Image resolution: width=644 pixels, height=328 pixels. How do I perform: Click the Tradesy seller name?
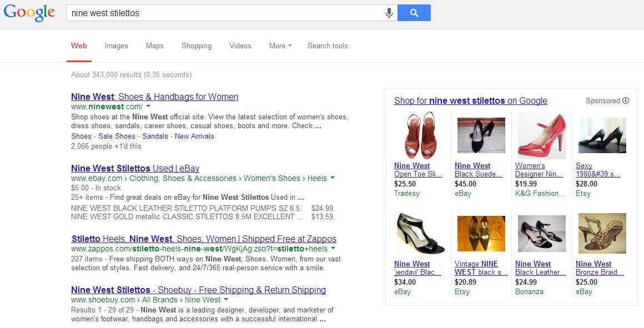pyautogui.click(x=406, y=193)
